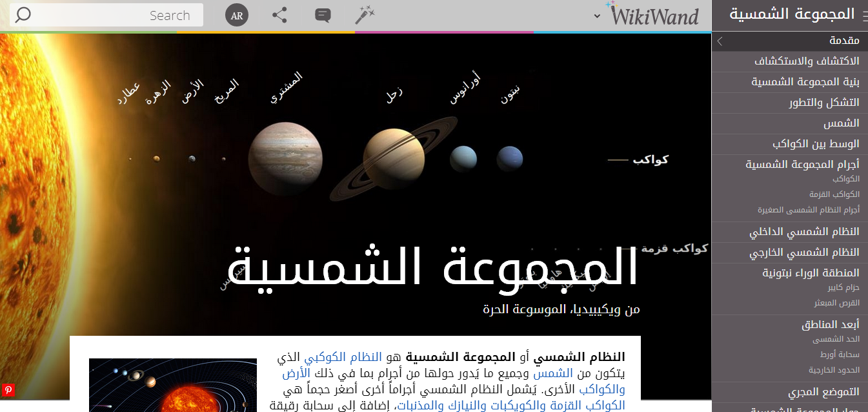Select subsection الكواكب القزمة

(x=834, y=194)
